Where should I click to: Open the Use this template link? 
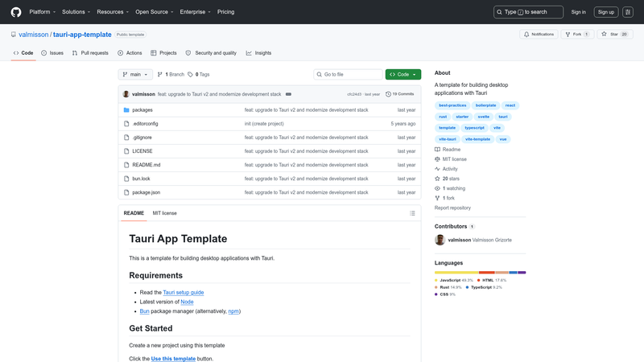173,359
